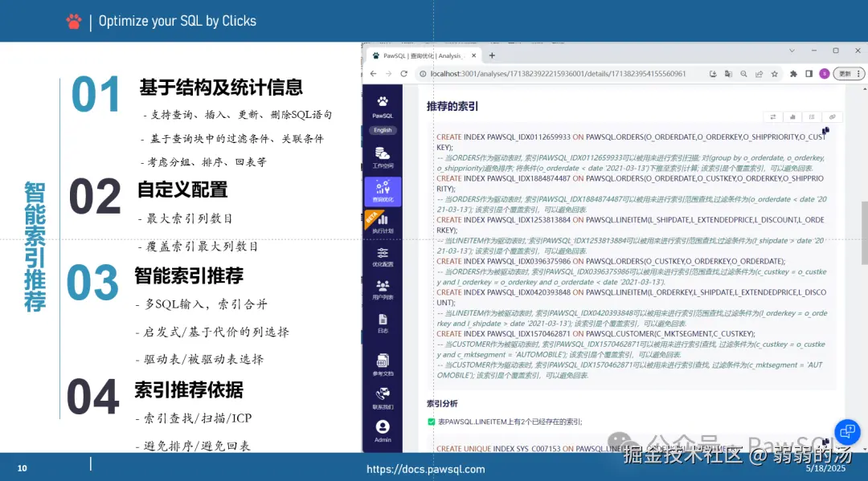This screenshot has width=868, height=481.
Task: Switch language with the English button
Action: click(383, 130)
